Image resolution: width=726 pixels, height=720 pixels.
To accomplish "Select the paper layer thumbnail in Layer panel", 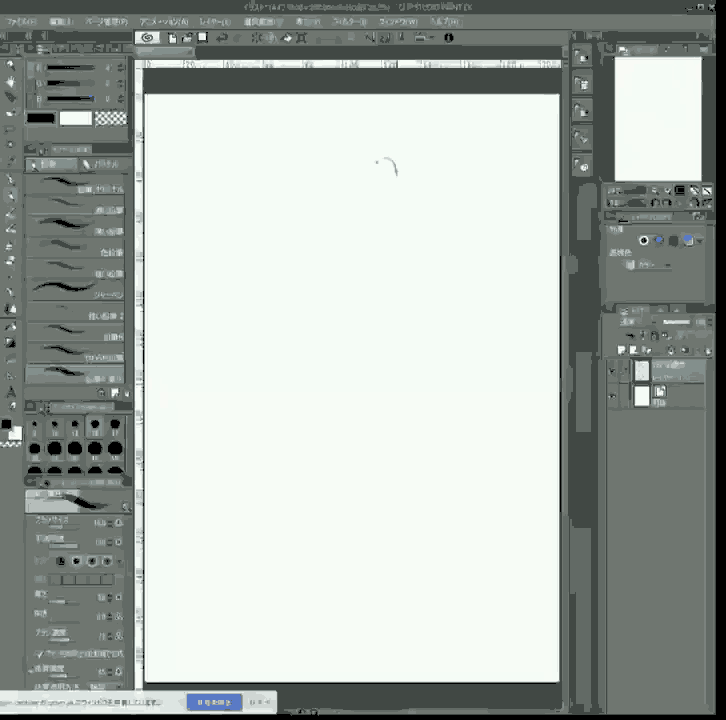I will tap(642, 396).
